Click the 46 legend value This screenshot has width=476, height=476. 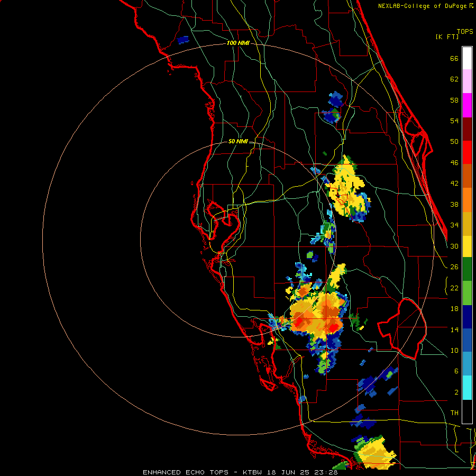point(454,163)
